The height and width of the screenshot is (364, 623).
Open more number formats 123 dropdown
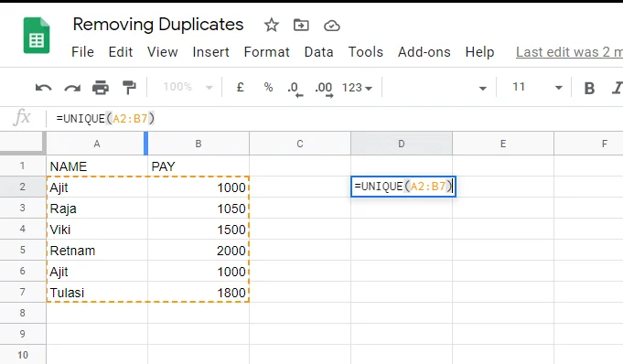pos(357,88)
